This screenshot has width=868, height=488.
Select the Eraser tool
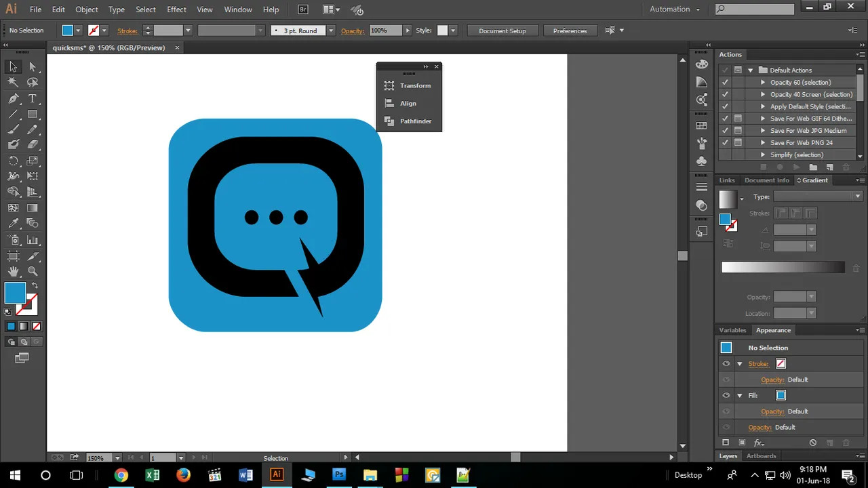pos(33,144)
